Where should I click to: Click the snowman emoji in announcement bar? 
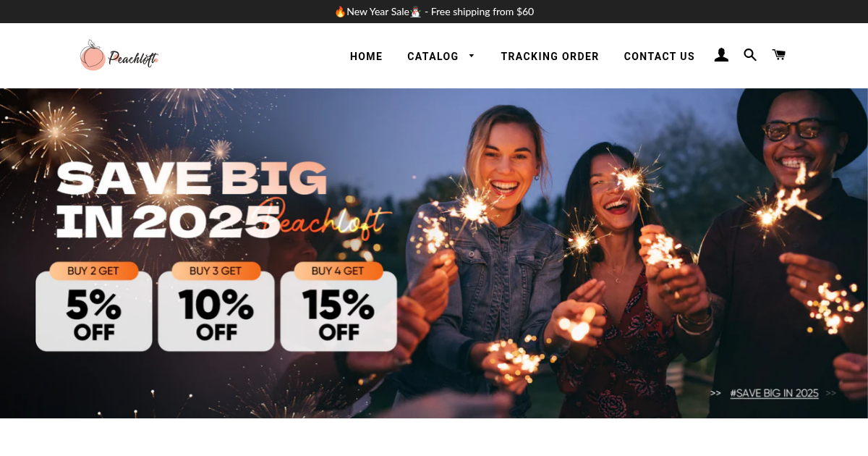(415, 12)
